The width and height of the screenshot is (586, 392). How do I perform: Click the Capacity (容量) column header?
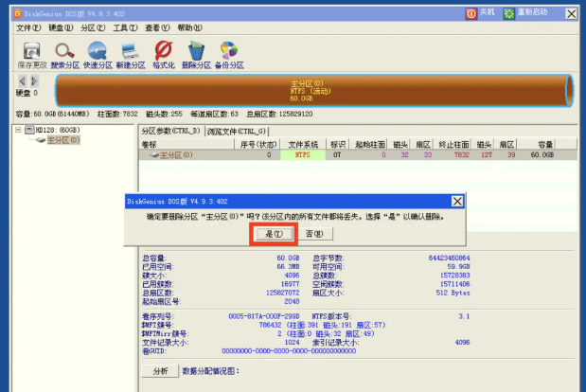(536, 144)
